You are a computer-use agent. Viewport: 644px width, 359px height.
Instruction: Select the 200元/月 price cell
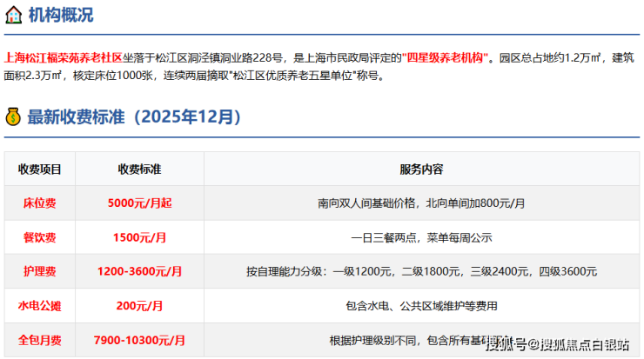coord(139,306)
